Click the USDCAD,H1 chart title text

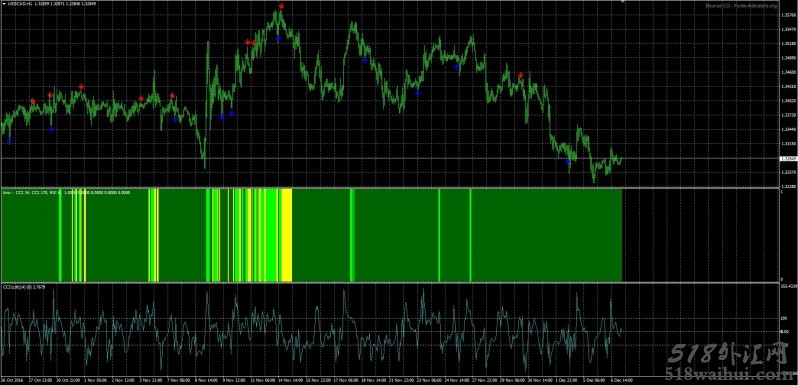pos(18,5)
